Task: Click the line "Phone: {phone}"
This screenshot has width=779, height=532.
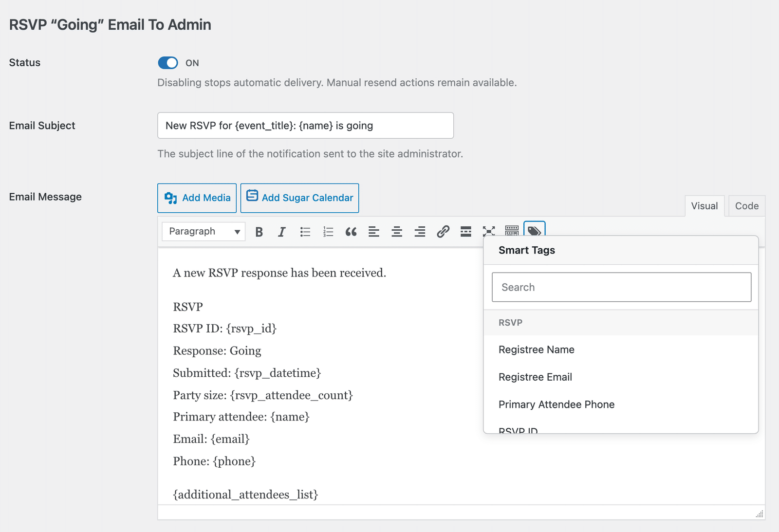Action: [x=214, y=461]
